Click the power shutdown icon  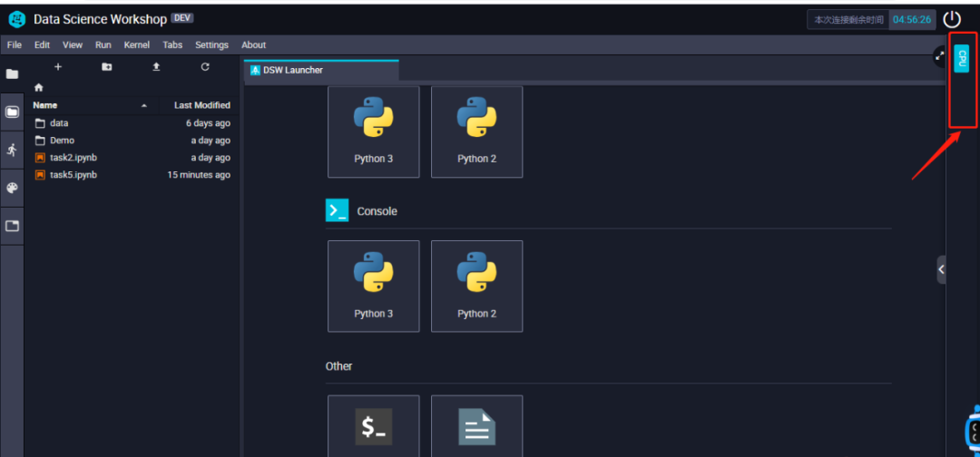pyautogui.click(x=952, y=19)
